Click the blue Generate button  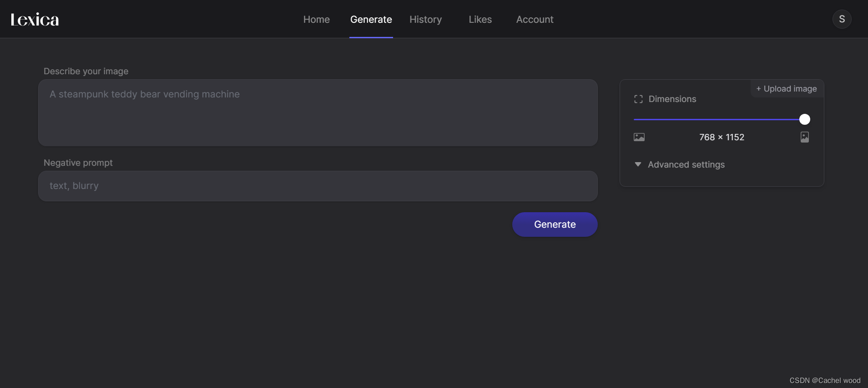coord(555,225)
